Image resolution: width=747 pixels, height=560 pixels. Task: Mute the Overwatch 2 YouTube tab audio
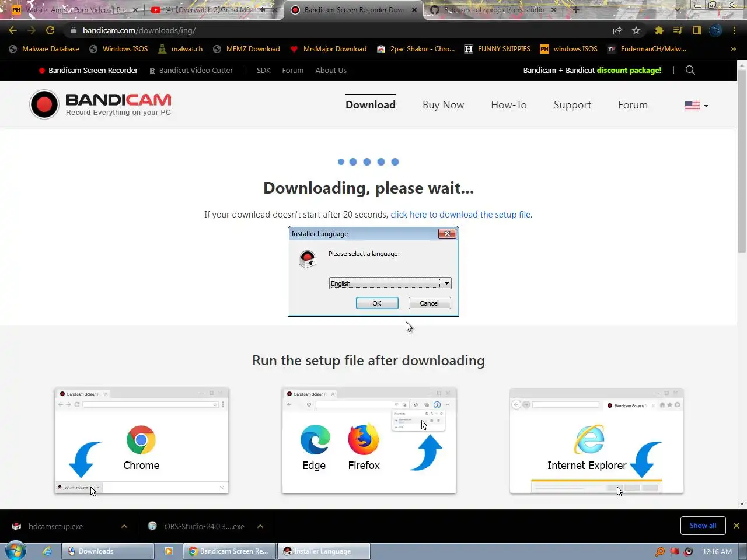[x=263, y=10]
